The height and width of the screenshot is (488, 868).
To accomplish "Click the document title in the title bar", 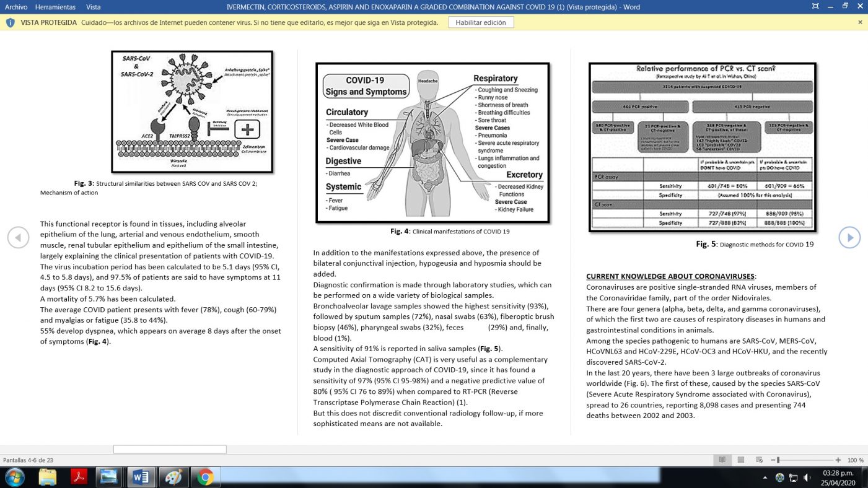I will (434, 7).
